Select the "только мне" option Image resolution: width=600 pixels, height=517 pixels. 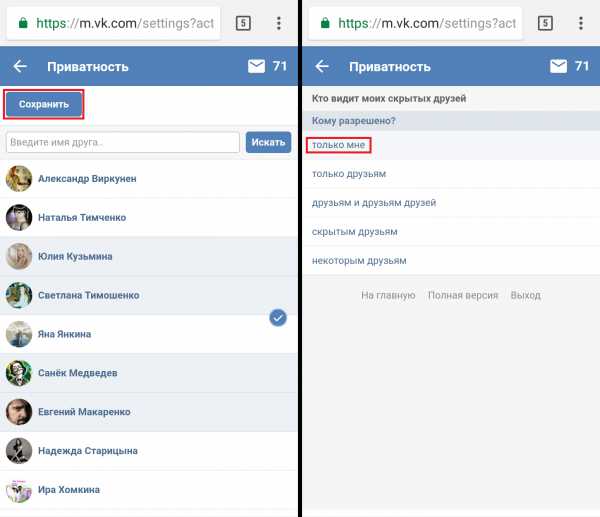pyautogui.click(x=339, y=145)
